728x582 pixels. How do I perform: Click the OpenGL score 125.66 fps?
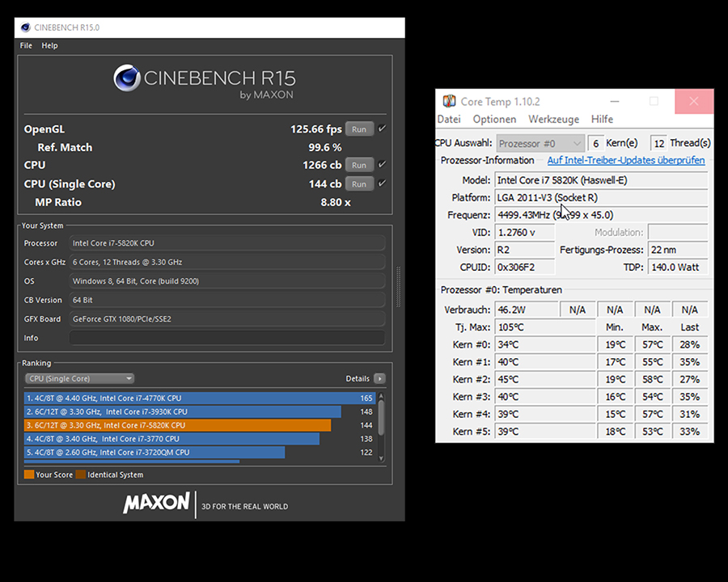pyautogui.click(x=316, y=129)
